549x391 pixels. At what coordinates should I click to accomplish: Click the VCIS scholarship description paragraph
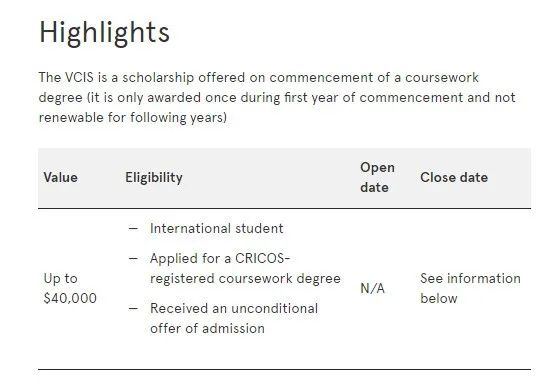point(277,97)
